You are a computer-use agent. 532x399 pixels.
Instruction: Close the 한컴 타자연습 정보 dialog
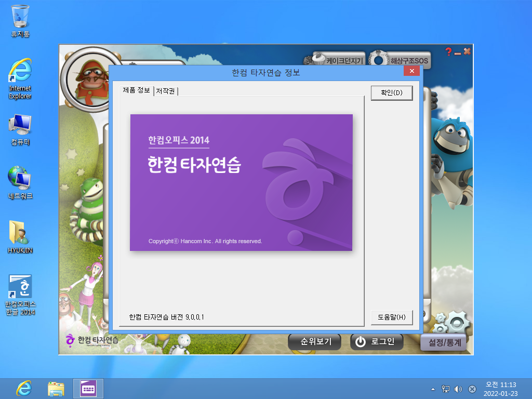pos(411,71)
